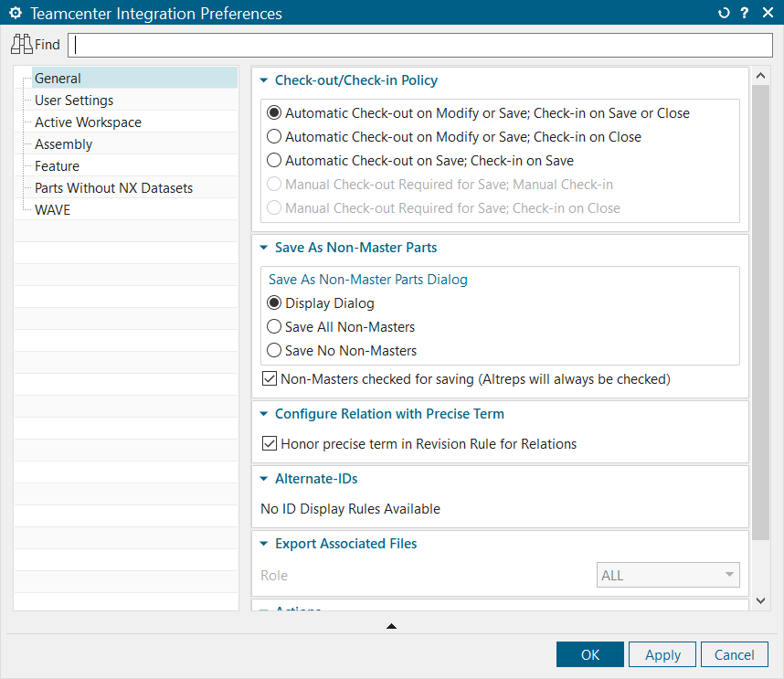Select Automatic Check-out on Save; Check-in on Save
Viewport: 784px width, 679px height.
[274, 160]
